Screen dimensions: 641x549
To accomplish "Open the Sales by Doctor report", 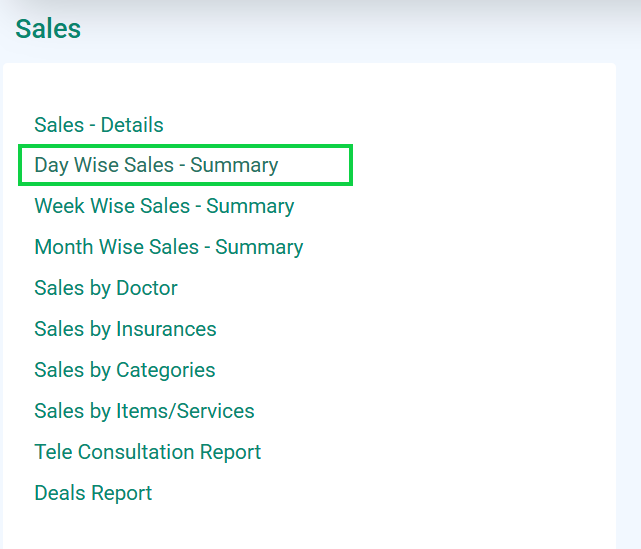I will click(106, 288).
